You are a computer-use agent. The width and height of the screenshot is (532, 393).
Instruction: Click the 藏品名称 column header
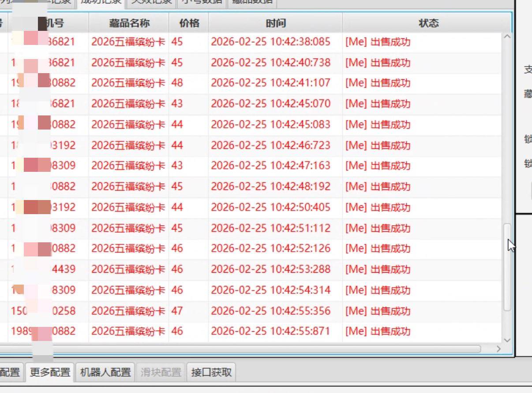click(129, 22)
